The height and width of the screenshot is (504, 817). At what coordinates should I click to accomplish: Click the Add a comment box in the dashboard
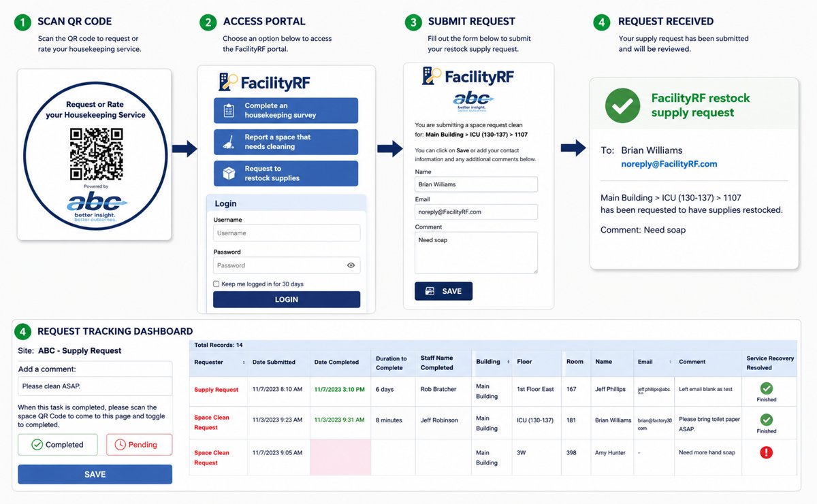[95, 386]
